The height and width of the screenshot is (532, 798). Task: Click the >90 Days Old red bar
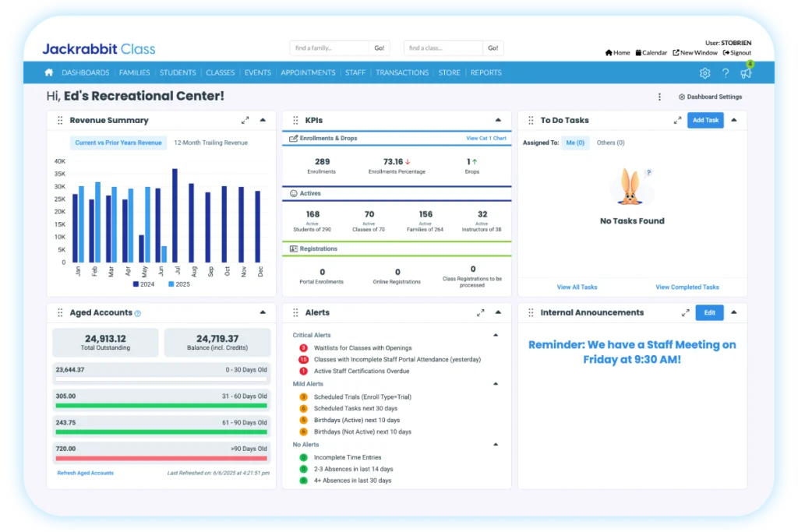click(161, 458)
